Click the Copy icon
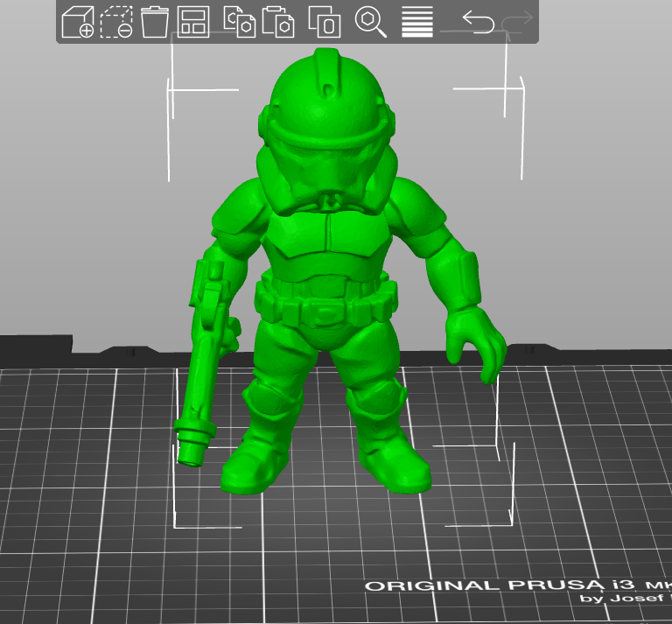The image size is (672, 624). pyautogui.click(x=240, y=22)
